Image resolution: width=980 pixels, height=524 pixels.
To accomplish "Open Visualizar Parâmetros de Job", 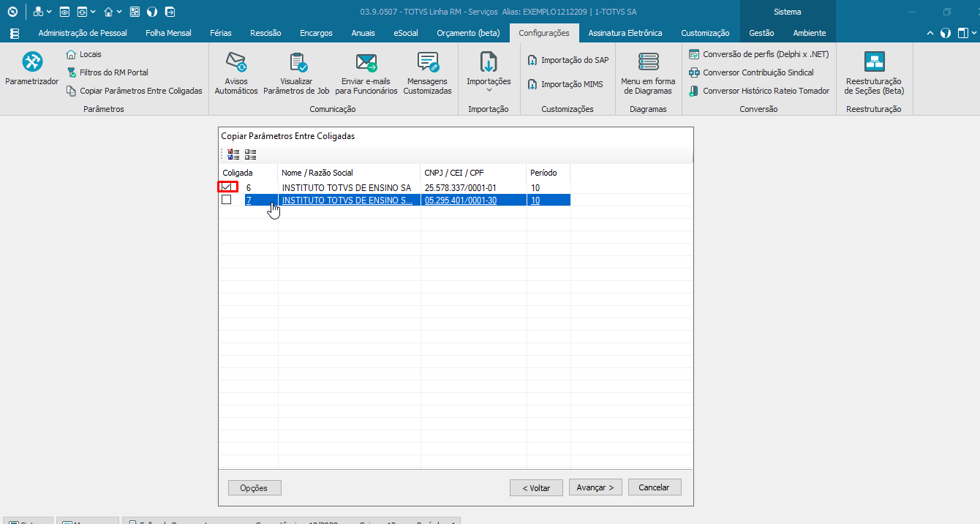I will [296, 73].
